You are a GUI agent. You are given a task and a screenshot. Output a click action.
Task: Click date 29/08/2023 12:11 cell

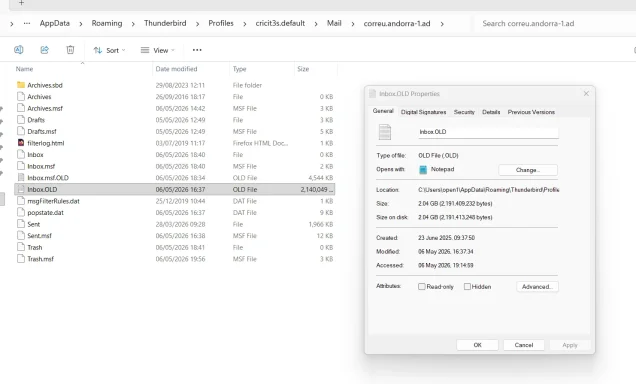(180, 85)
